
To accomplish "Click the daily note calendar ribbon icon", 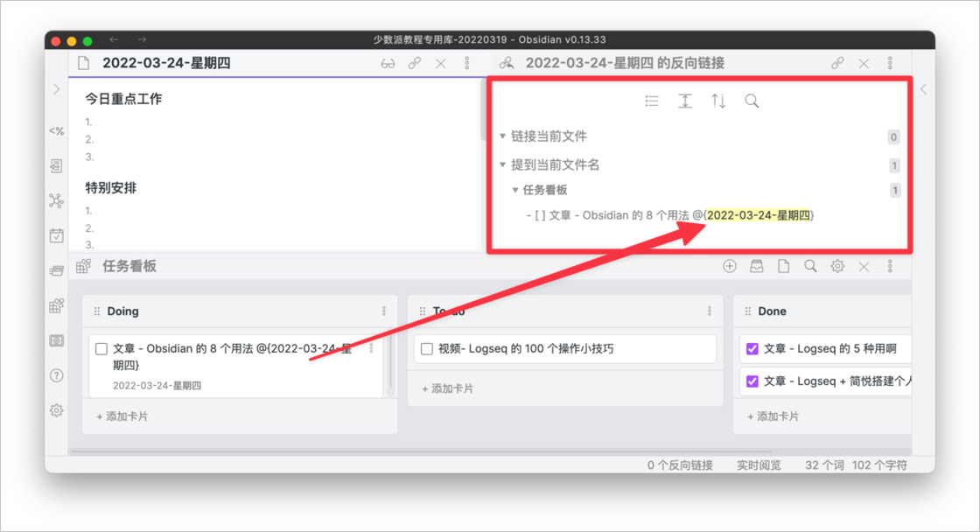I will (57, 235).
